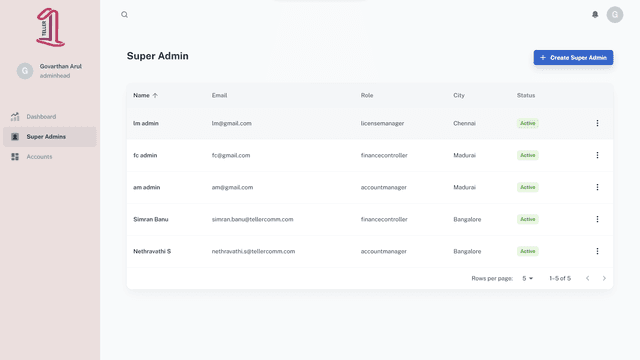
Task: Click the Email column header
Action: 219,96
